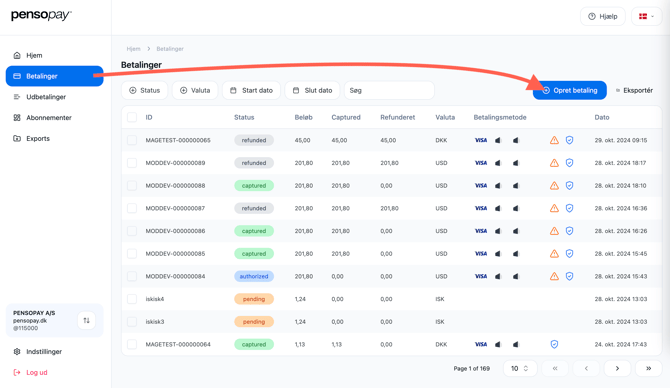Open the Valuta filter

195,90
